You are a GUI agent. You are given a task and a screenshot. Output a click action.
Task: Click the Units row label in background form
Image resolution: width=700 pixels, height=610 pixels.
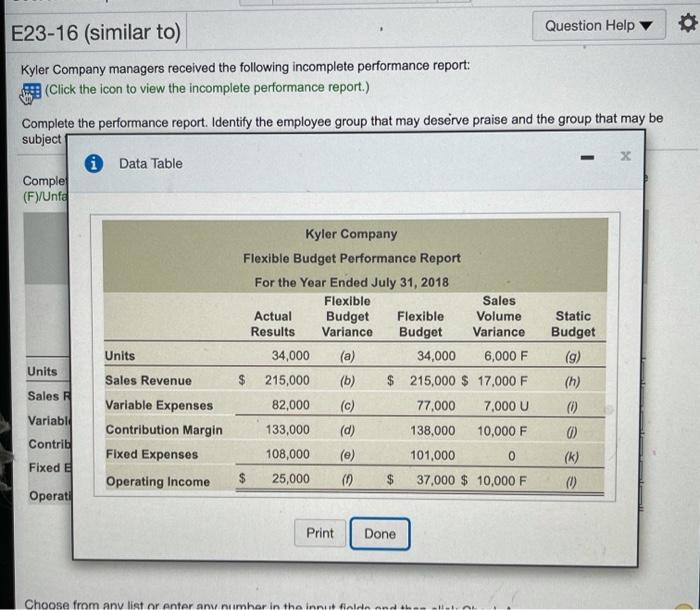(42, 371)
